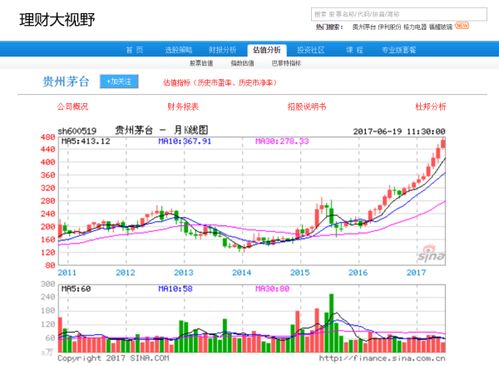
Task: Open the 杜邦分析 link
Action: point(430,107)
